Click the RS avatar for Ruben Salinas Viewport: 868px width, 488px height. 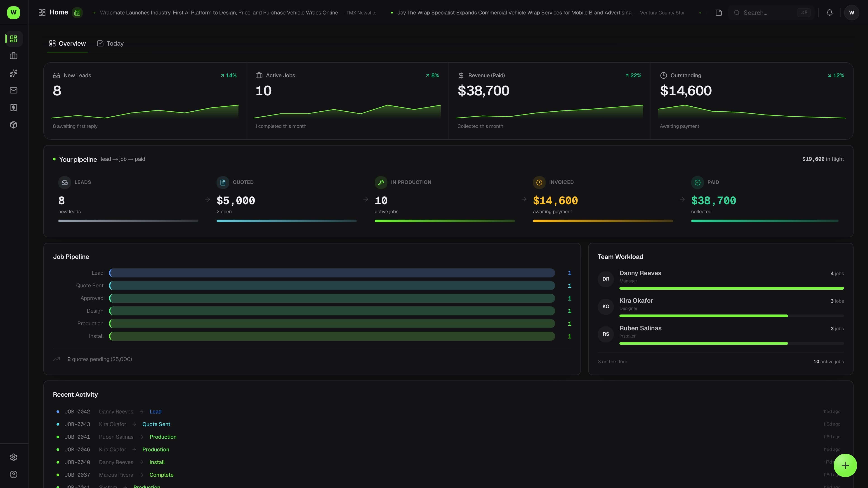pyautogui.click(x=606, y=334)
